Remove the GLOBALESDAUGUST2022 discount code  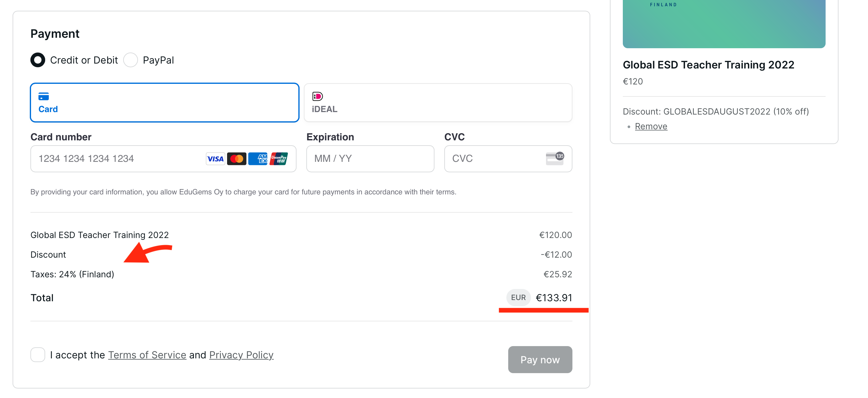[651, 126]
